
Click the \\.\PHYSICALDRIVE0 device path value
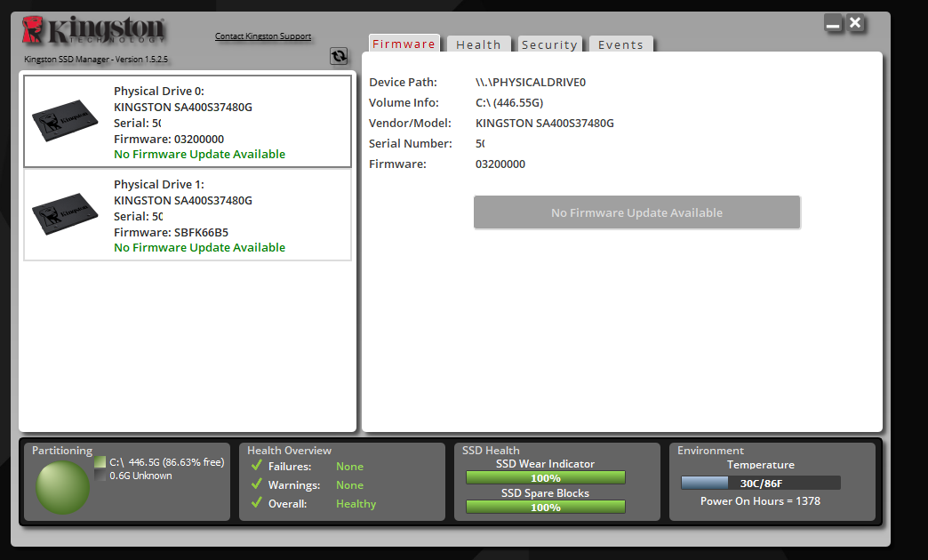pyautogui.click(x=531, y=83)
